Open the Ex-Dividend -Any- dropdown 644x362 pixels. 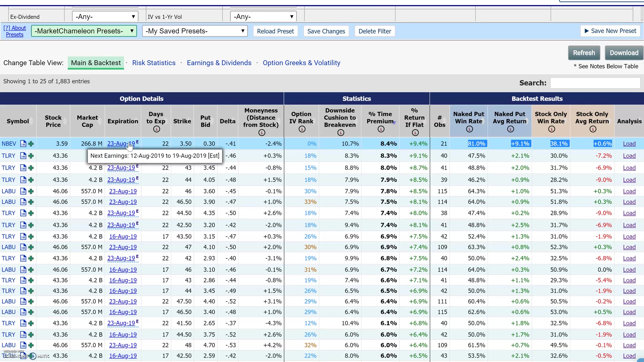[105, 16]
